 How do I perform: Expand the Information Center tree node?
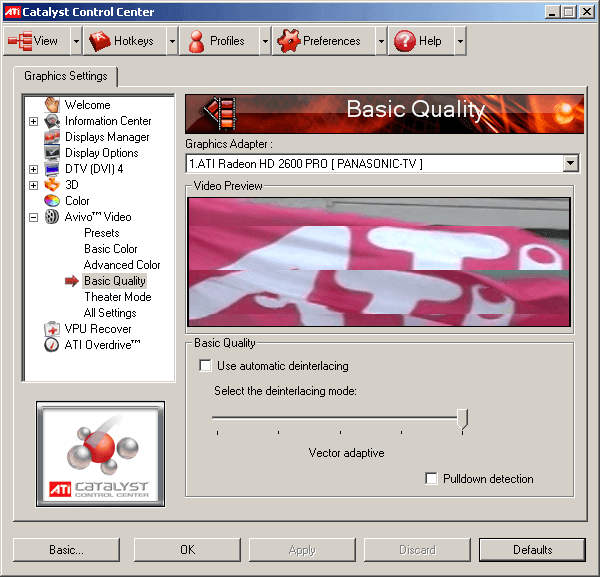coord(34,121)
